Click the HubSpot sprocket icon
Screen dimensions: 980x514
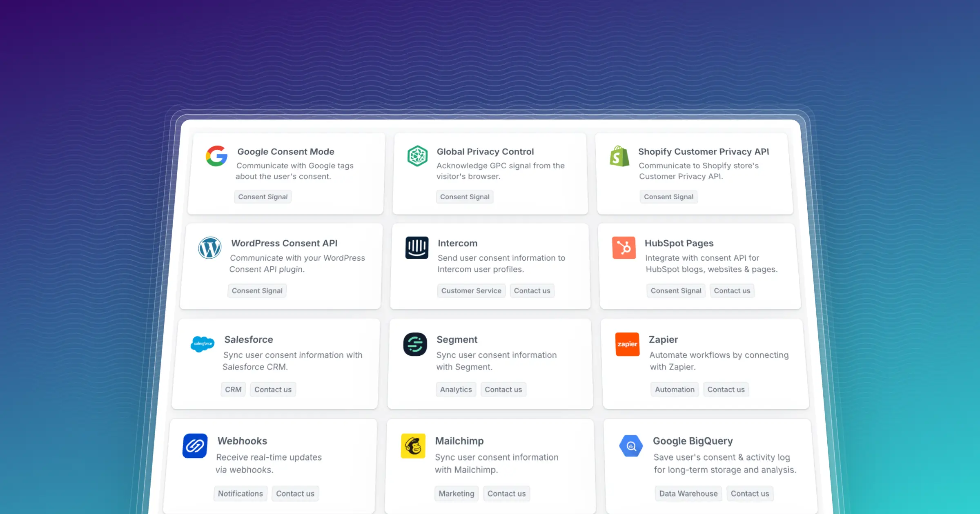[624, 248]
